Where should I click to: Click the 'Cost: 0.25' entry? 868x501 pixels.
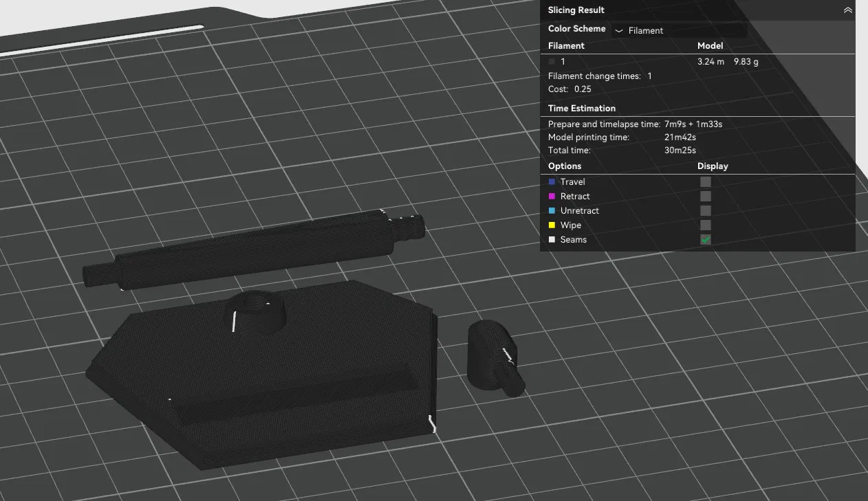tap(569, 89)
